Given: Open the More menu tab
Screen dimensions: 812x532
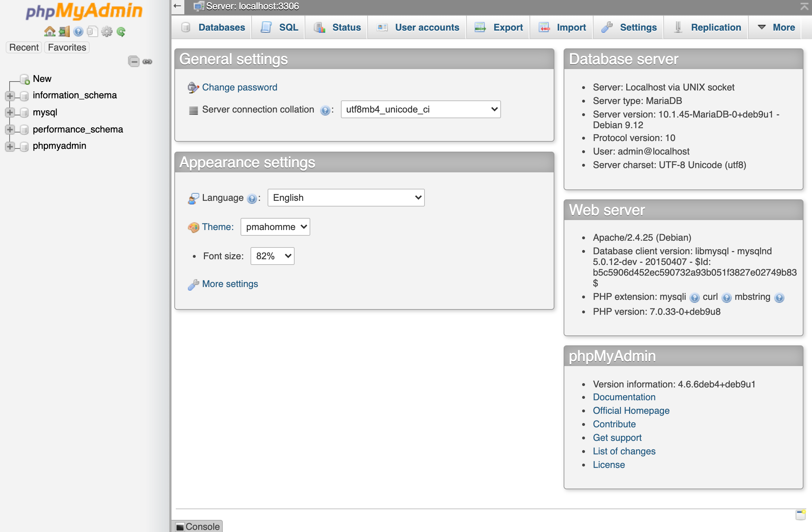Looking at the screenshot, I should point(778,27).
